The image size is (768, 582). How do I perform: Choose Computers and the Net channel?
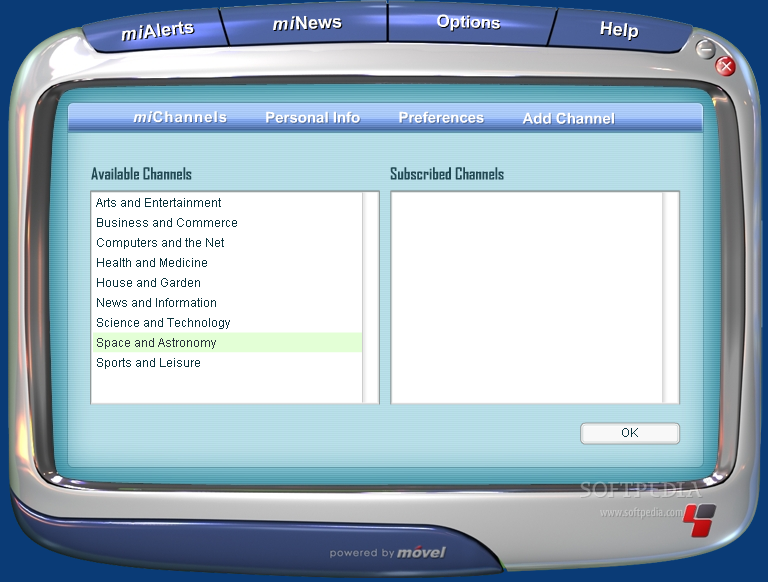click(227, 243)
